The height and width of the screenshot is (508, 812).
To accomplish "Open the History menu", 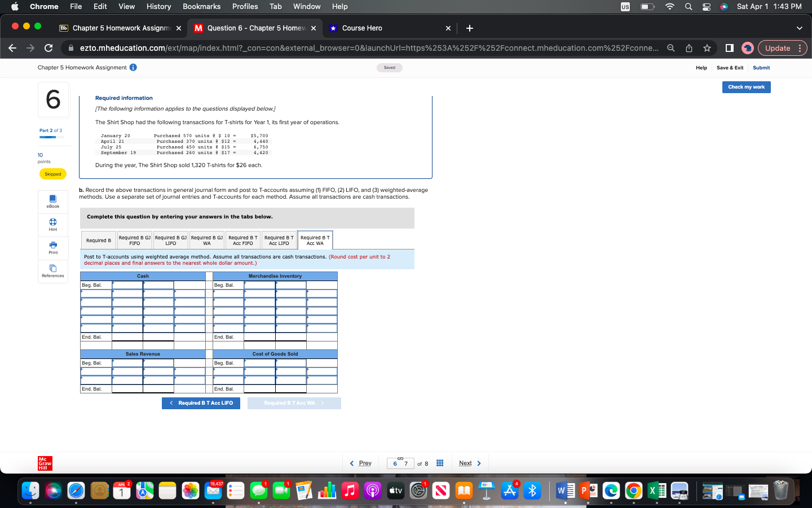I will 158,7.
